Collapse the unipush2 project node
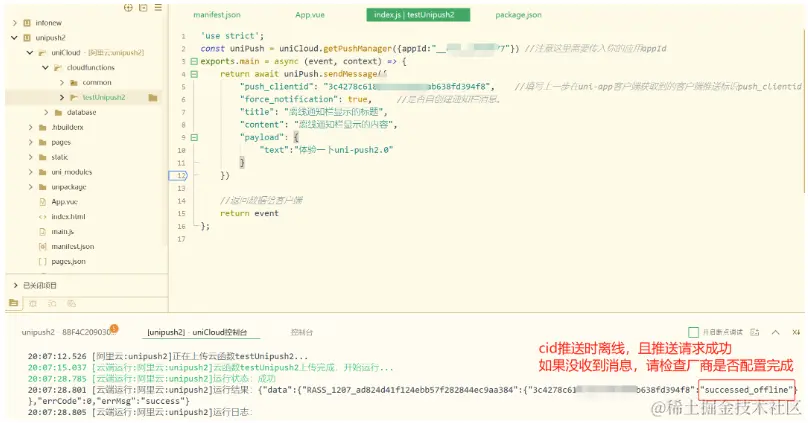808x423 pixels. 14,38
